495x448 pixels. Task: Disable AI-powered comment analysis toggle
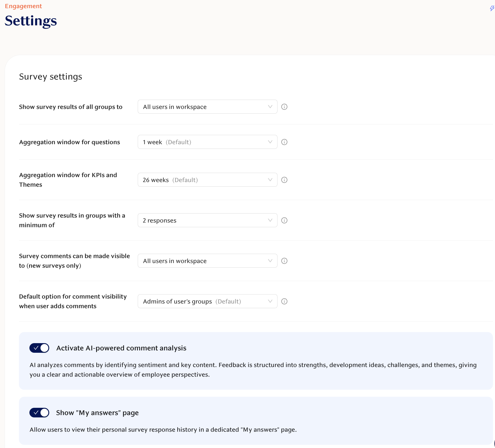pyautogui.click(x=39, y=348)
